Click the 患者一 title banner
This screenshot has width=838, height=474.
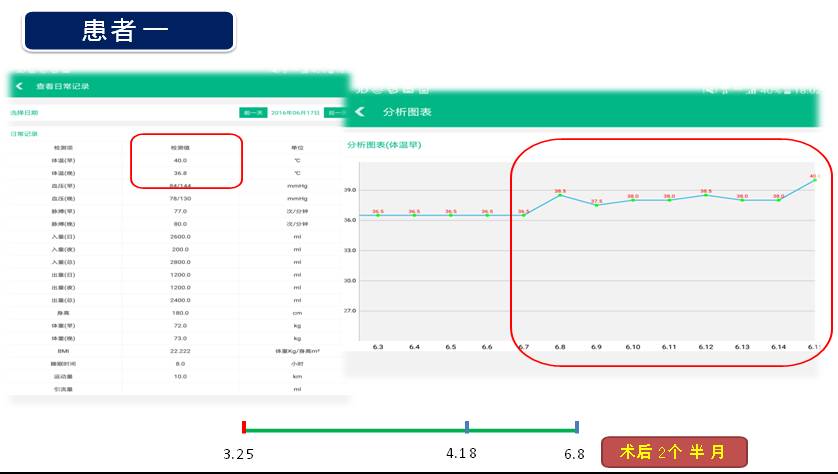coord(128,31)
